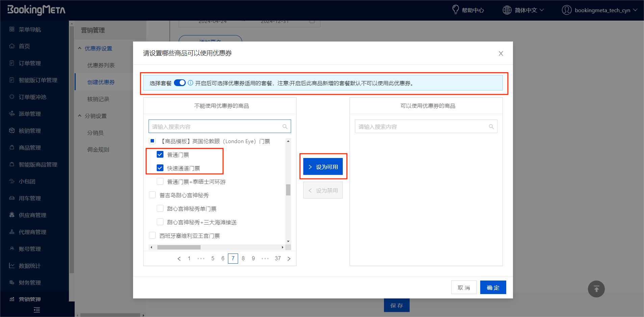Collapse the sidebar using bottom menu icon
This screenshot has width=644, height=317.
(x=37, y=310)
